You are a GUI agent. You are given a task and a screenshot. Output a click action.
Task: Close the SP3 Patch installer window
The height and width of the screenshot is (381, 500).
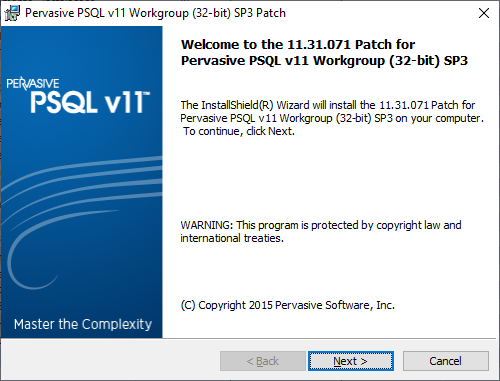point(484,13)
